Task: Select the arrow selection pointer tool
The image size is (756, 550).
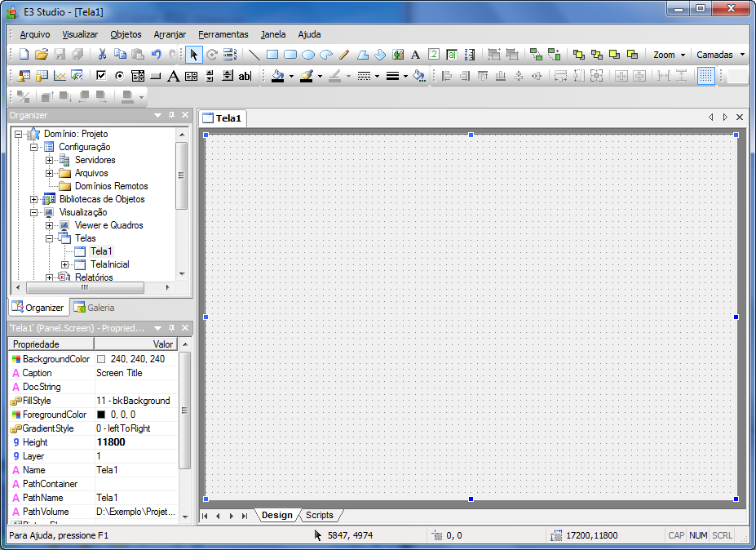Action: [x=194, y=55]
